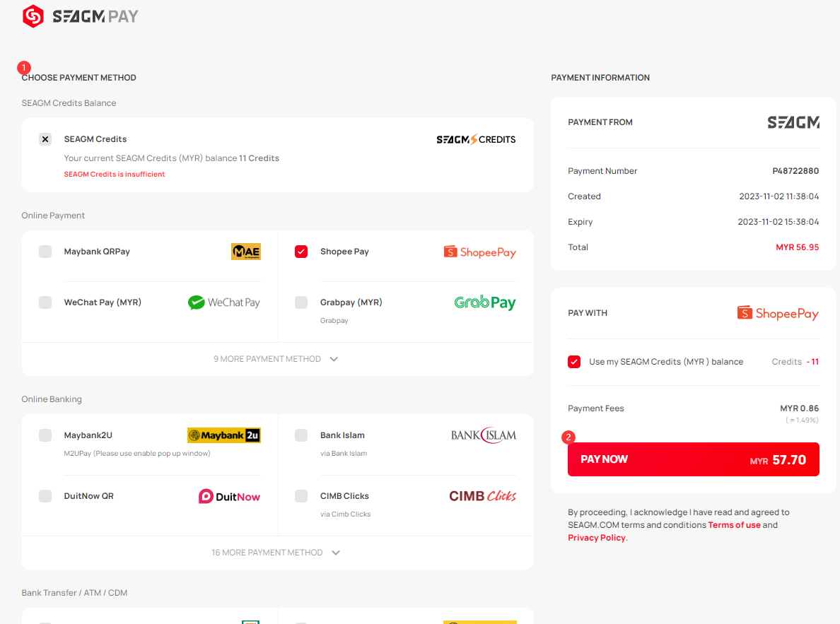This screenshot has height=624, width=840.
Task: Click the Bank Islam label
Action: [x=342, y=435]
